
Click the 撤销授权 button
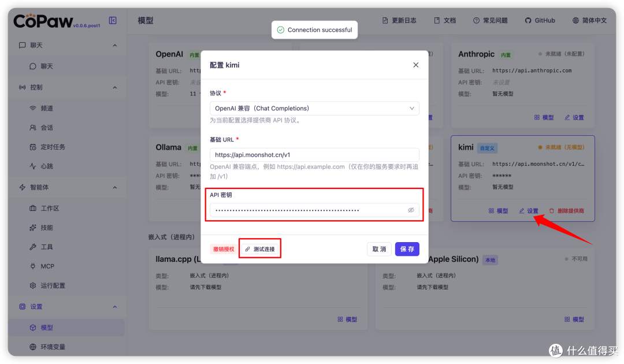pos(224,249)
